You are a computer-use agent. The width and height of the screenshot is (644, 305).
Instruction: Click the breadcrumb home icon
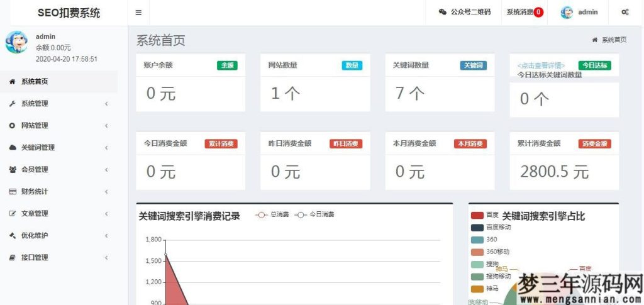click(x=595, y=40)
